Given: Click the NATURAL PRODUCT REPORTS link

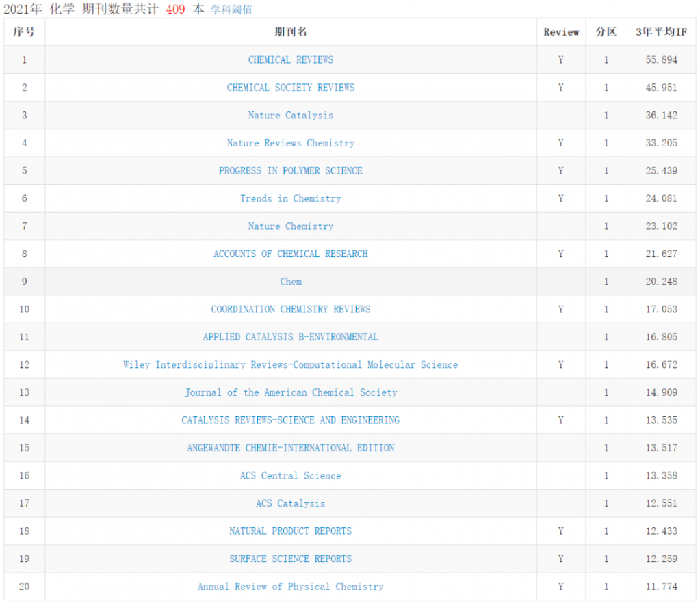Looking at the screenshot, I should point(291,531).
